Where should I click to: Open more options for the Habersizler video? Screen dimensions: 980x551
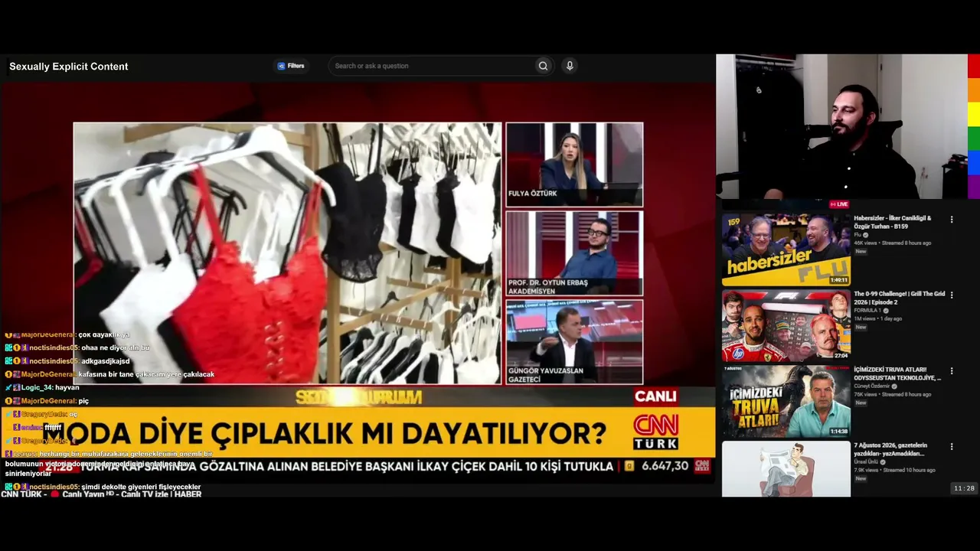click(x=952, y=220)
